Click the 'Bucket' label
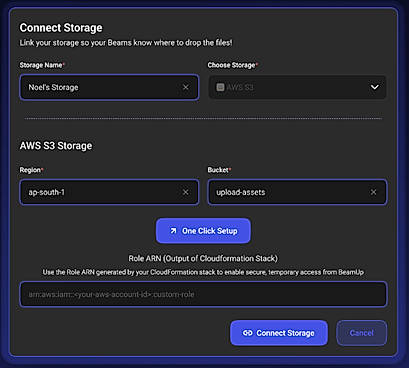The height and width of the screenshot is (368, 409). 218,170
